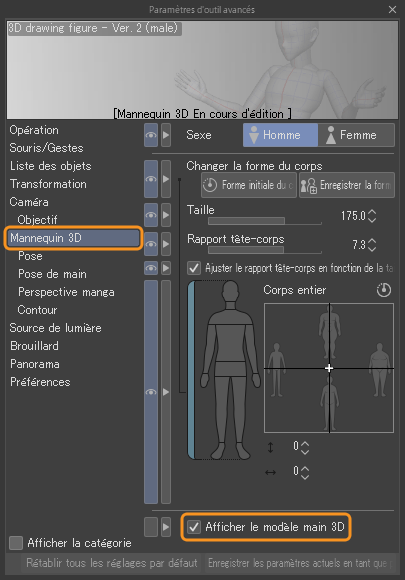Select the Femme female figure icon
Viewport: 405px width, 580px height.
(331, 135)
